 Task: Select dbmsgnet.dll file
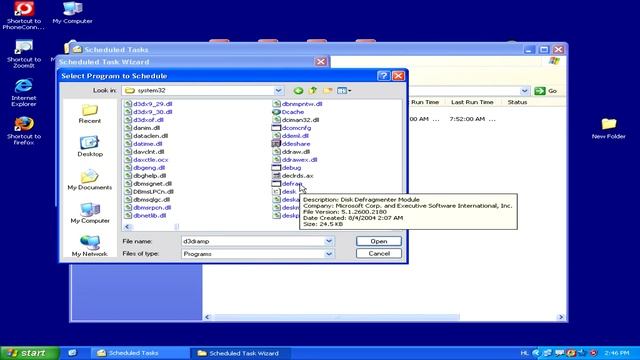(148, 184)
